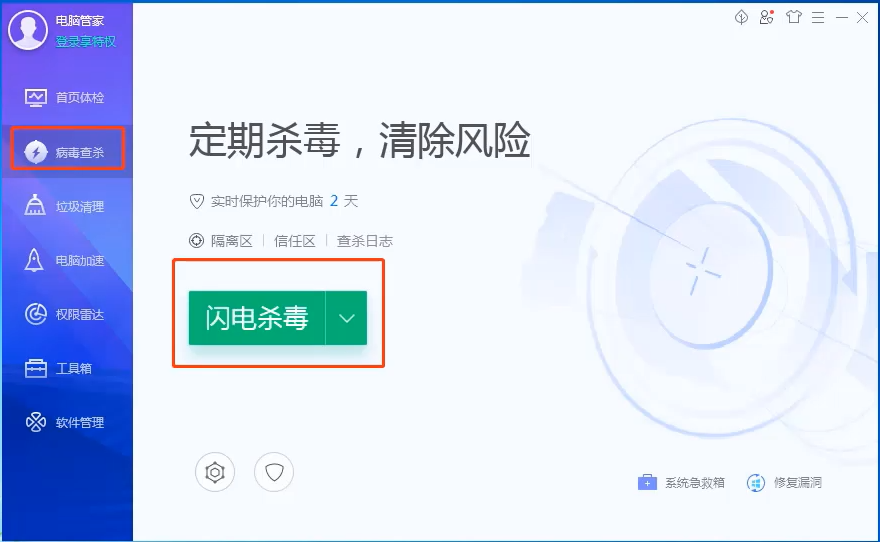Open 系统急救箱 first aid kit
This screenshot has width=880, height=542.
pyautogui.click(x=681, y=483)
